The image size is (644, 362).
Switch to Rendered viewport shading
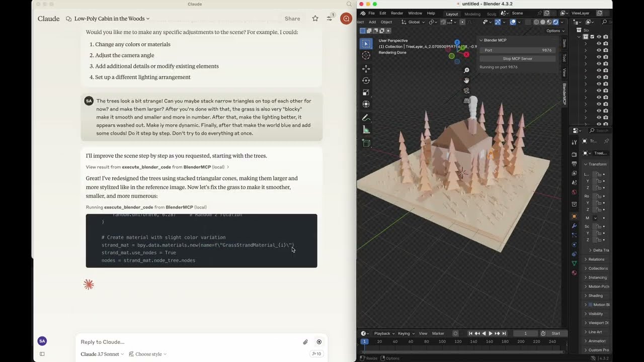(555, 22)
